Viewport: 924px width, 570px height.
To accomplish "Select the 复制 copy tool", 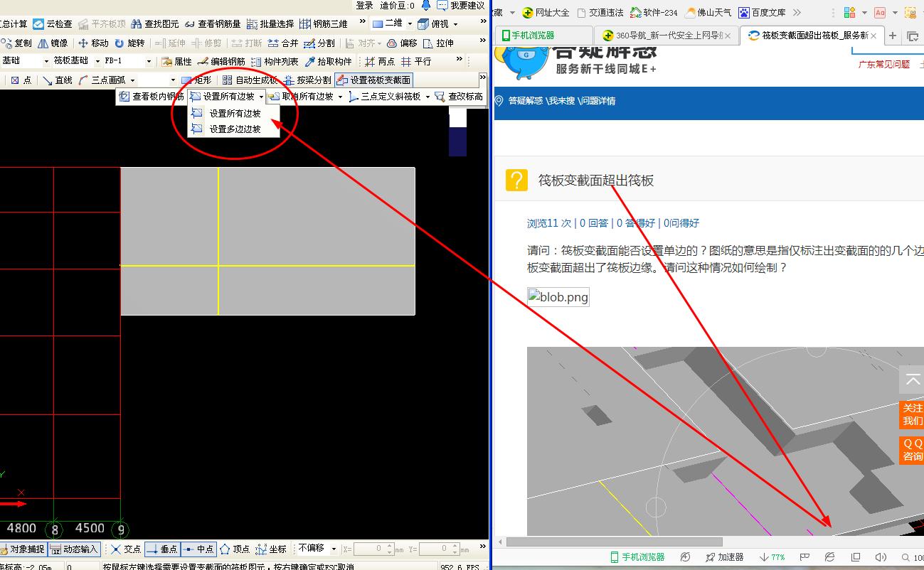I will click(x=17, y=43).
